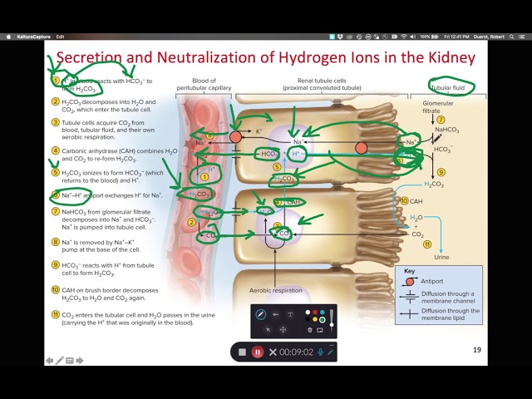Open slide show menu icon
Image resolution: width=532 pixels, height=399 pixels.
tap(70, 360)
